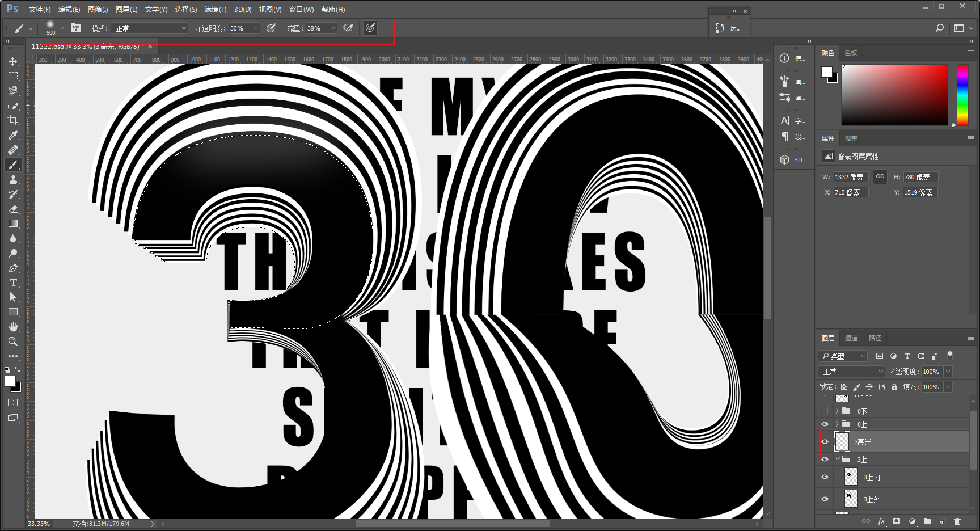The height and width of the screenshot is (531, 980).
Task: Select the Zoom tool
Action: 13,342
